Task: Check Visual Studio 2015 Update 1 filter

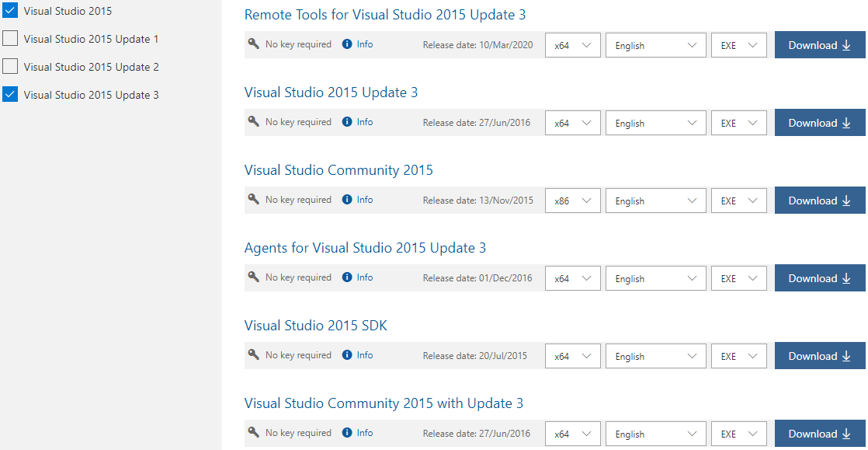Action: [x=11, y=39]
